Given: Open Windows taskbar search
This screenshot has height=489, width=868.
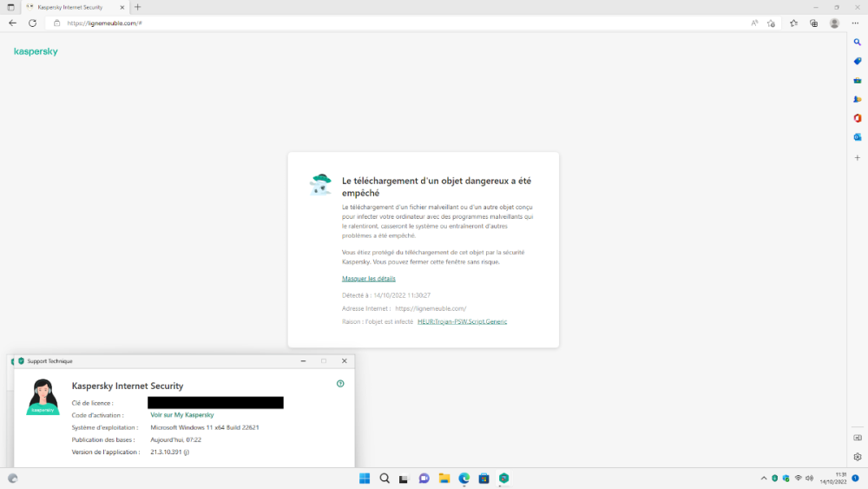Looking at the screenshot, I should point(385,479).
